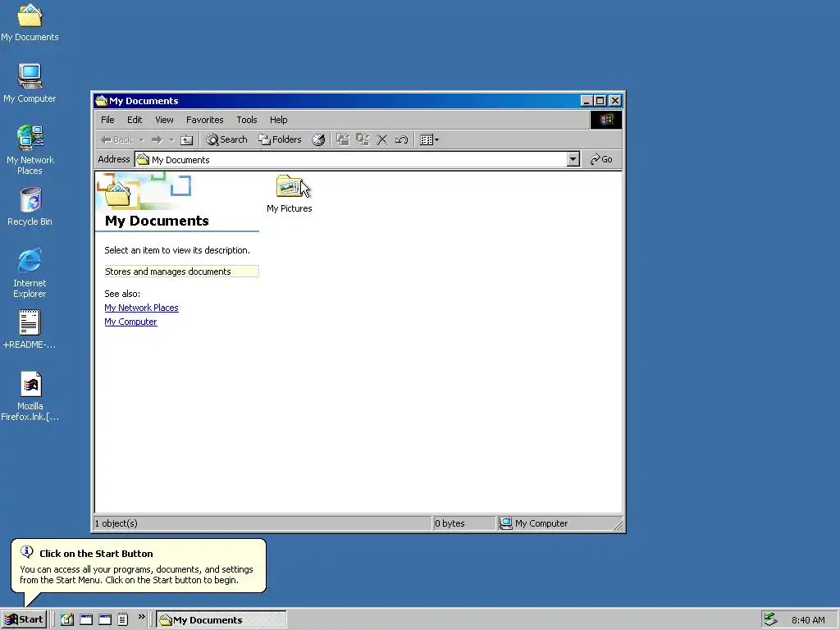Click the Search toolbar button

tap(227, 139)
